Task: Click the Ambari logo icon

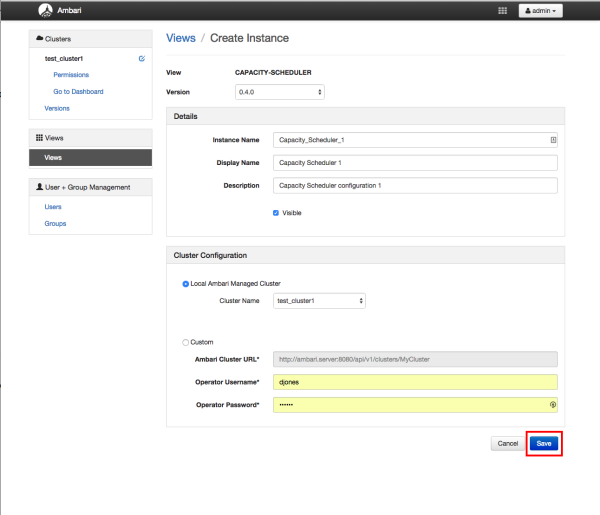Action: click(45, 11)
